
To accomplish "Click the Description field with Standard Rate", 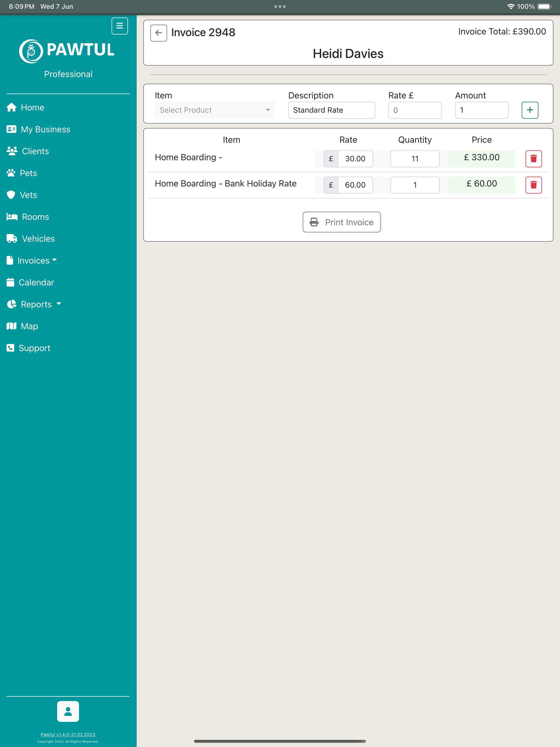I will click(x=331, y=110).
